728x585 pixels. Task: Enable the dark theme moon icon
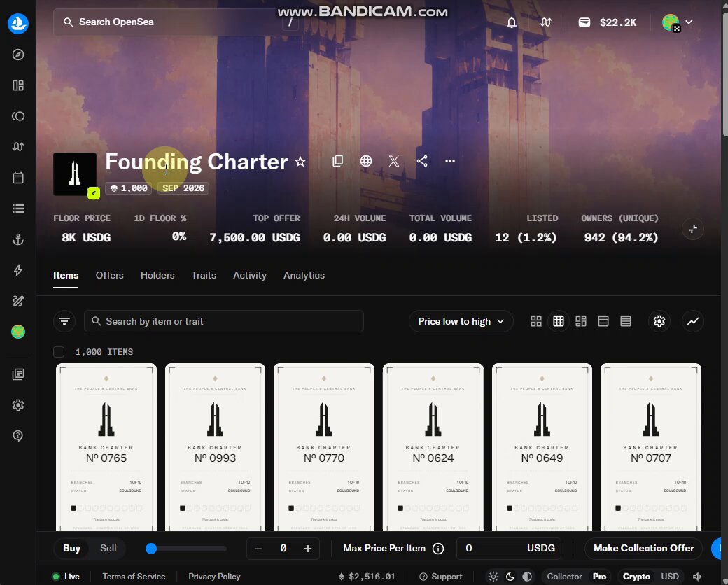[x=510, y=577]
